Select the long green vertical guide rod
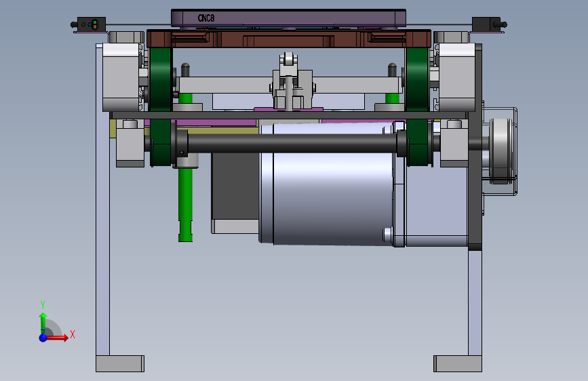 [185, 204]
